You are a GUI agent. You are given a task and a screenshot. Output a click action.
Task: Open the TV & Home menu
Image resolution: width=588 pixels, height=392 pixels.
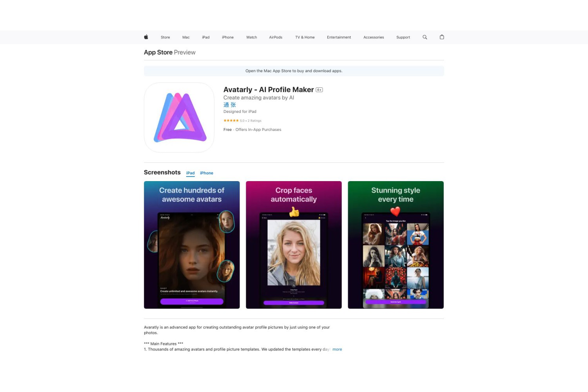(305, 37)
